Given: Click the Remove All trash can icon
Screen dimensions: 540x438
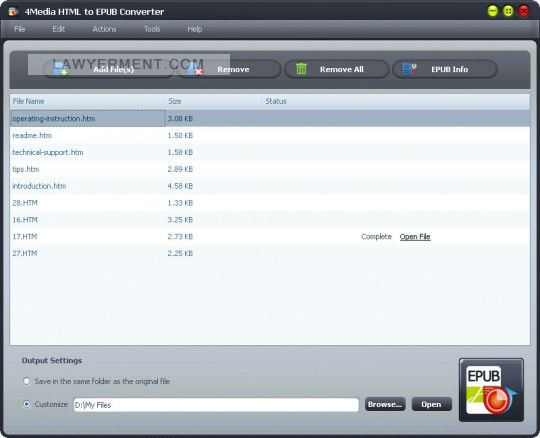Looking at the screenshot, I should coord(301,69).
